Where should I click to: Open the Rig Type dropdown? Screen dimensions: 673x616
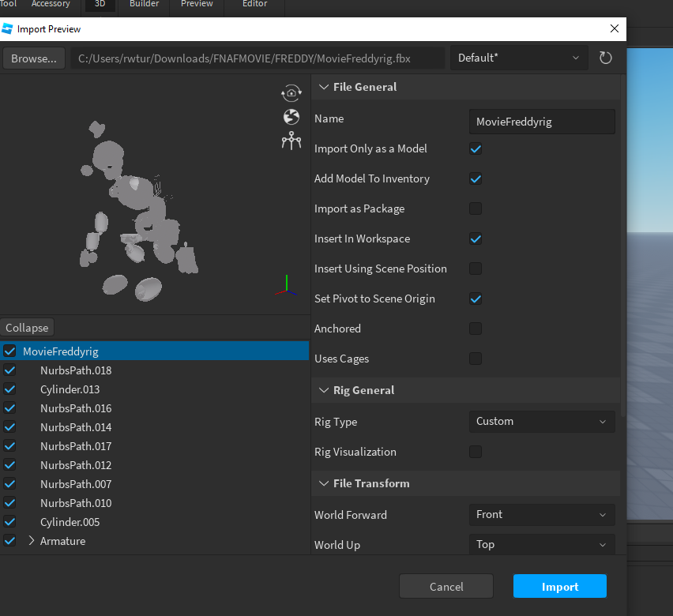[542, 421]
